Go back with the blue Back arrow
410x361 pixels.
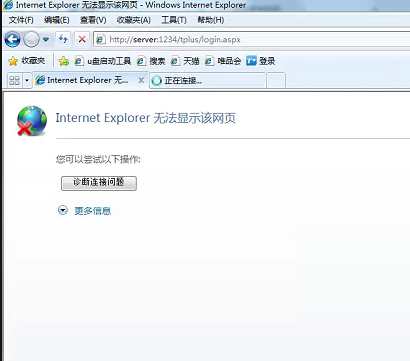coord(13,40)
